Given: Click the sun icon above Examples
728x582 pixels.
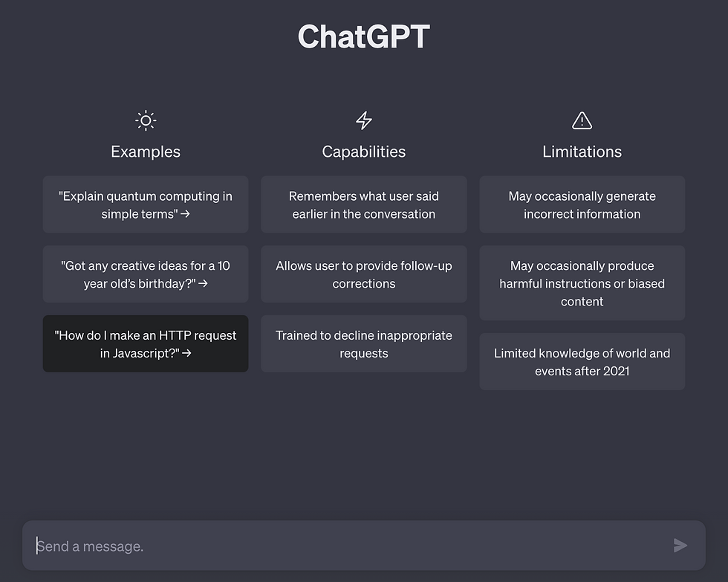Looking at the screenshot, I should [x=146, y=120].
